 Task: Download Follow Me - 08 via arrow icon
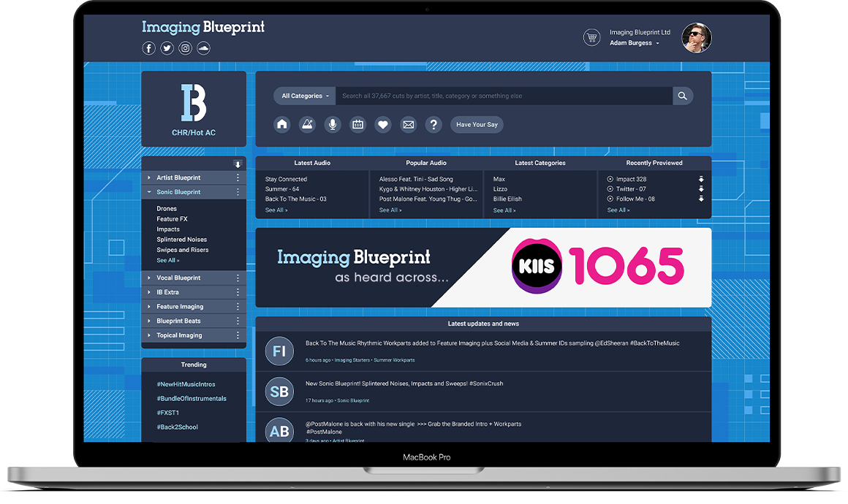(x=701, y=199)
